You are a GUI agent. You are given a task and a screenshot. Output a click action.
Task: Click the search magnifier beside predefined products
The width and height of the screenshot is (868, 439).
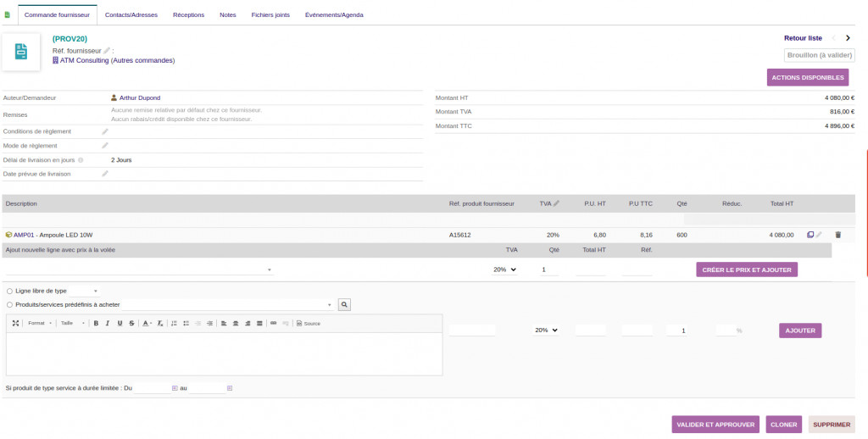click(x=344, y=304)
